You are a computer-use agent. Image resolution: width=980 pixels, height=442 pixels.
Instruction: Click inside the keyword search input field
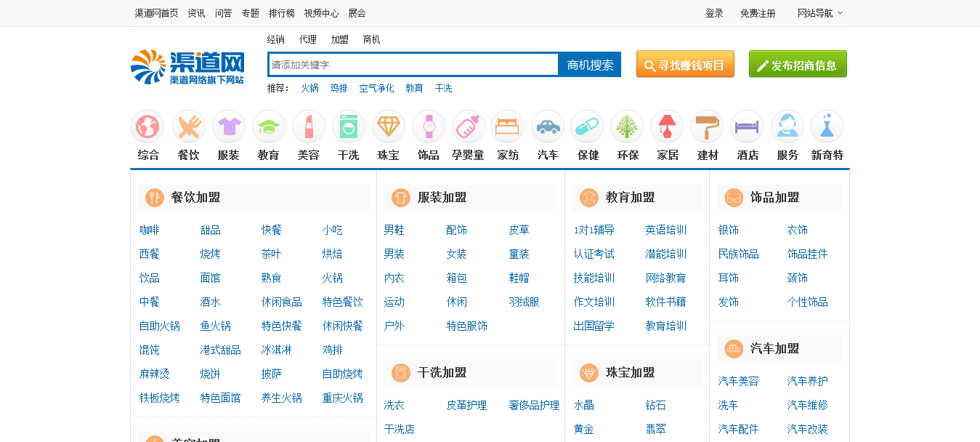407,64
